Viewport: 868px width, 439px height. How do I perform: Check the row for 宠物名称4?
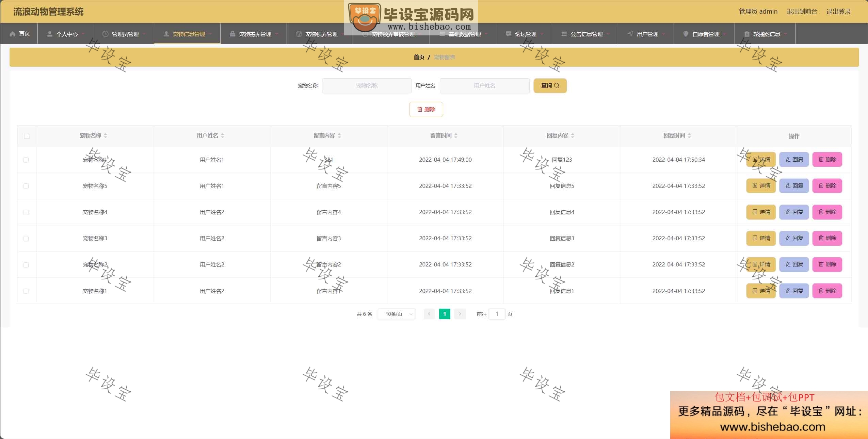point(26,212)
